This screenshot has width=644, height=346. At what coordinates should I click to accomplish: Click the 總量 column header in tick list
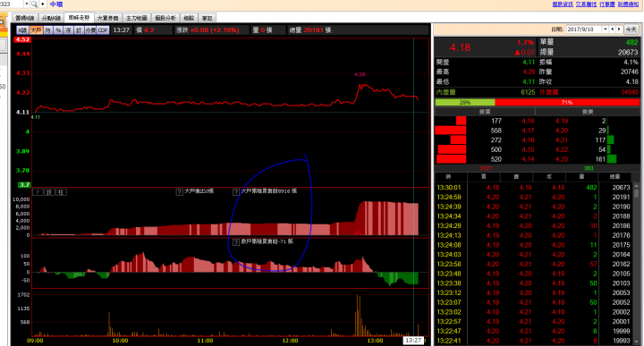point(614,177)
